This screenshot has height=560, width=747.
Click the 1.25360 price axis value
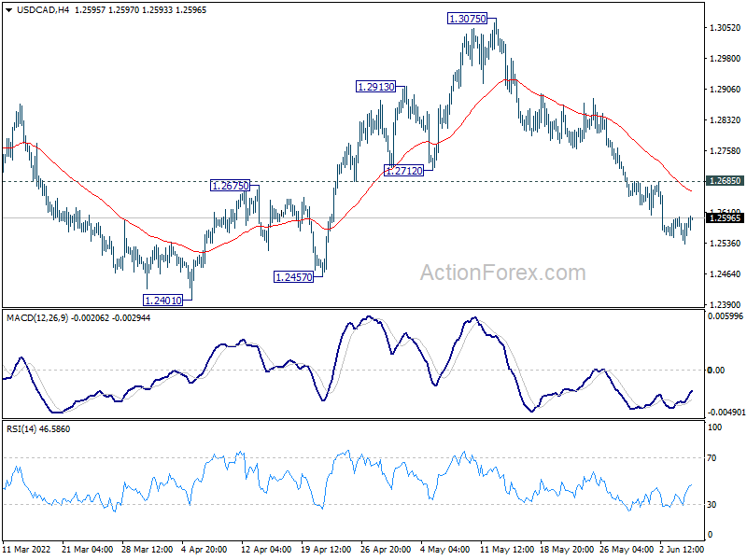click(726, 244)
